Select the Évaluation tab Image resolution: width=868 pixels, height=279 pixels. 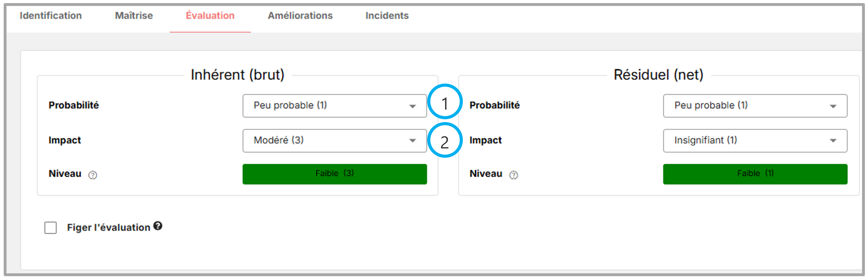coord(210,16)
